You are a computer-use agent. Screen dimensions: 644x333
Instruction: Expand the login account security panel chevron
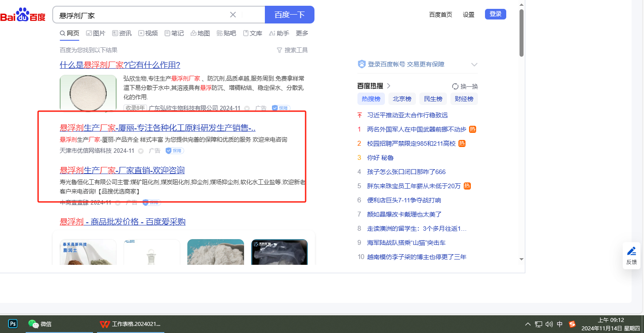[474, 65]
